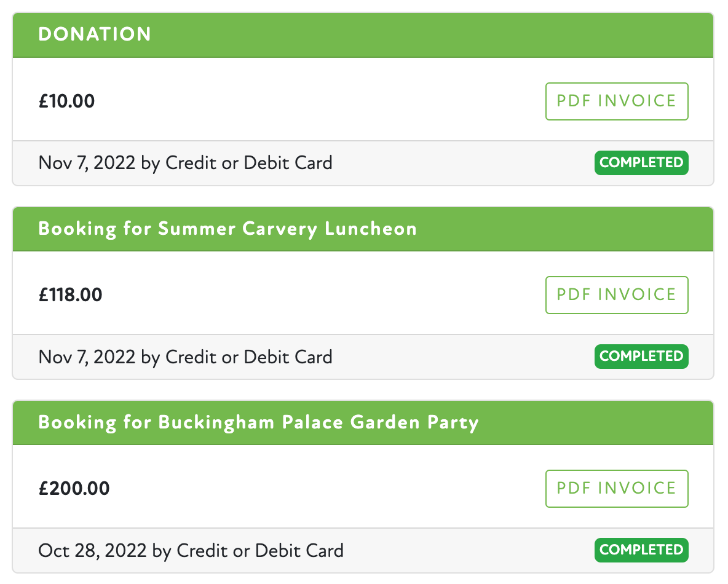Click the £10.00 amount

click(66, 101)
